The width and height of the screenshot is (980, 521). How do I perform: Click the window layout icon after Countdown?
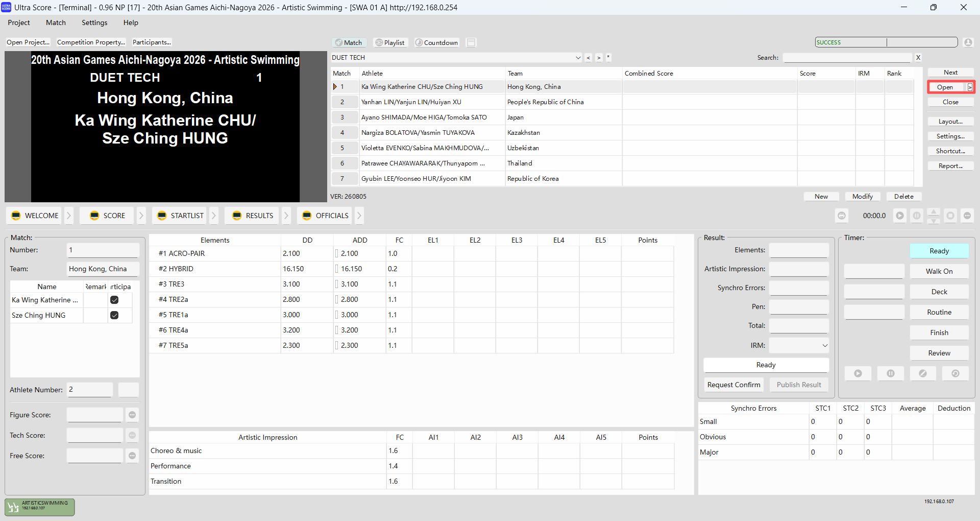(x=472, y=42)
